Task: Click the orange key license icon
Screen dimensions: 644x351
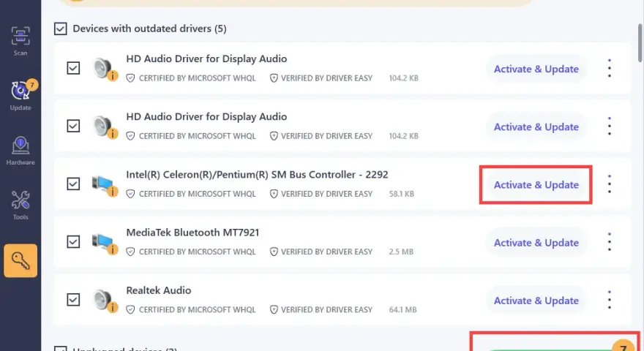Action: tap(20, 260)
